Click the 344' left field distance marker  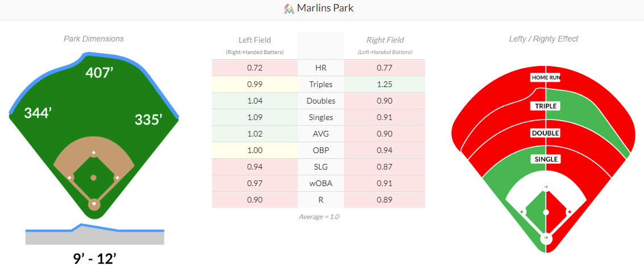tap(38, 113)
